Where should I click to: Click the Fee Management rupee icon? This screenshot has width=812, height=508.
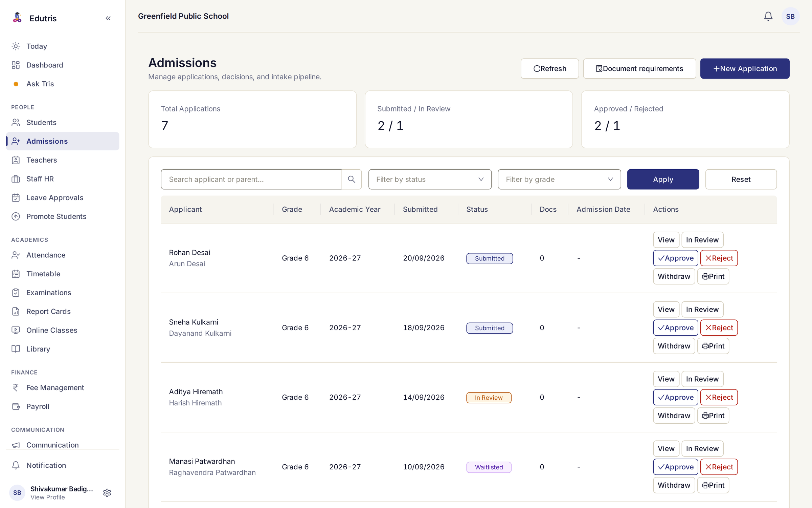pyautogui.click(x=16, y=387)
